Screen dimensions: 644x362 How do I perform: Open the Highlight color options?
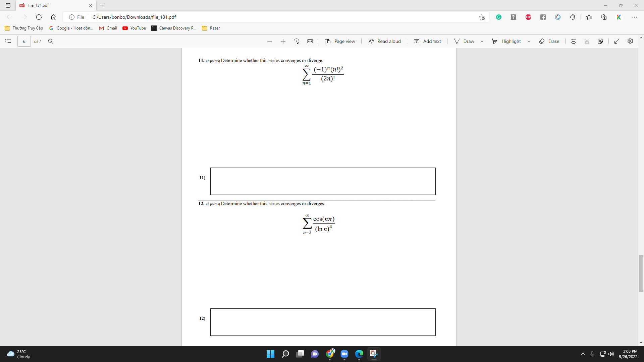529,41
